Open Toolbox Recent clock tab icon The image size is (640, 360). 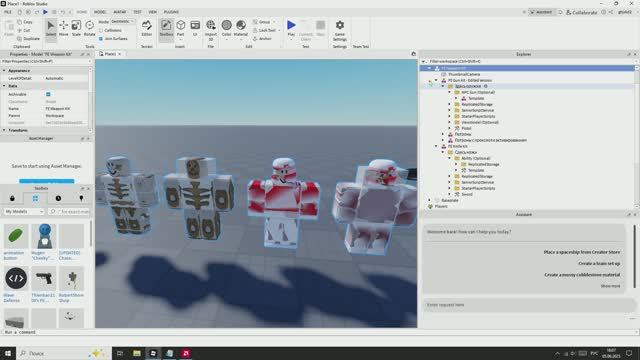click(x=58, y=198)
